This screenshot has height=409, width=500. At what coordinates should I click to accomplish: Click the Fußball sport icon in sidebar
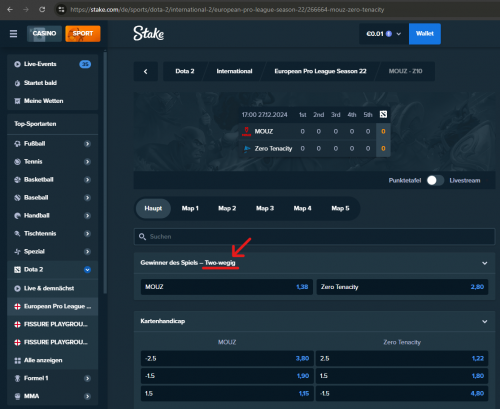click(17, 144)
